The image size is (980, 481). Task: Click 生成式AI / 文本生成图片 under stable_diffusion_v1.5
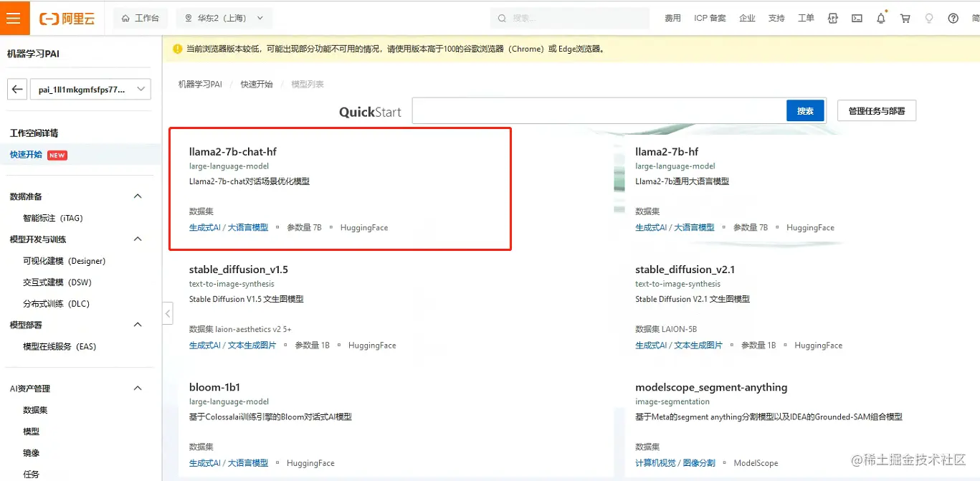click(232, 346)
